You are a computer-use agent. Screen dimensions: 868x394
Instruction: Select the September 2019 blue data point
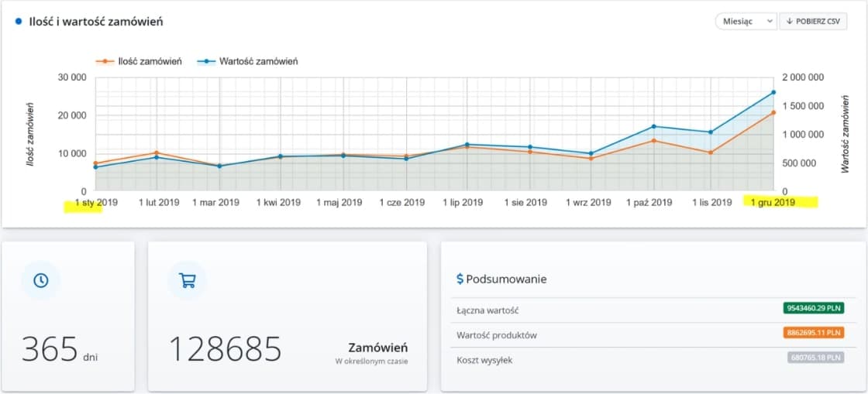(x=591, y=153)
